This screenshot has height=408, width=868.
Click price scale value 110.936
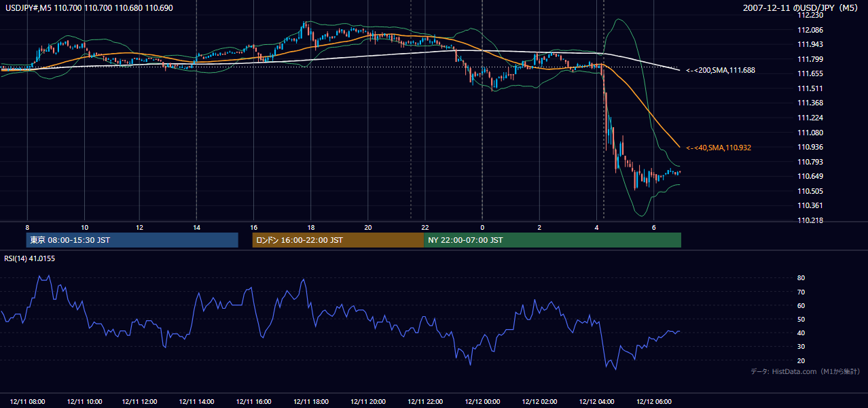(x=812, y=147)
